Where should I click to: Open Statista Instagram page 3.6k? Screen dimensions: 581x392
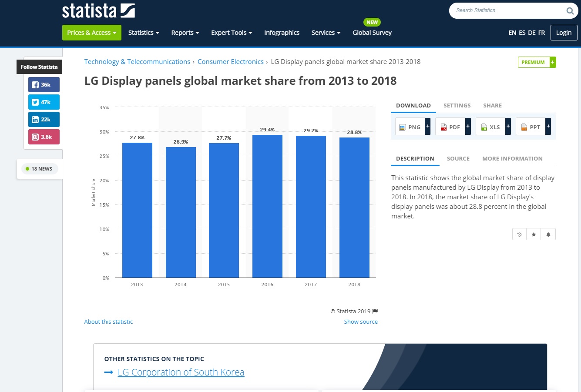coord(44,137)
